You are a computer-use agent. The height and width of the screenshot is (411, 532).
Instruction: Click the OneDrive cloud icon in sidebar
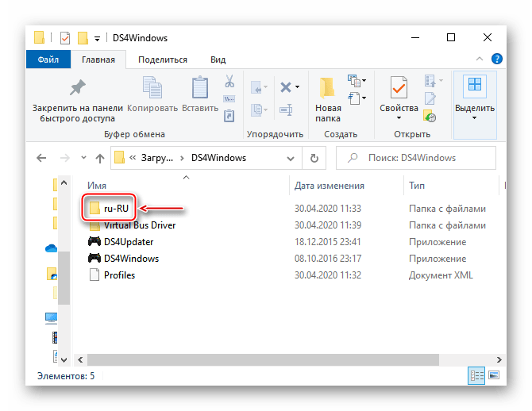pyautogui.click(x=51, y=249)
